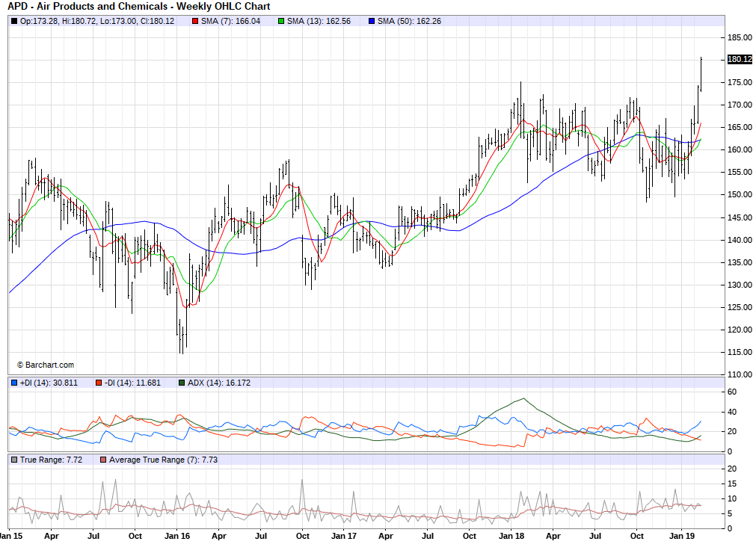The width and height of the screenshot is (756, 559).
Task: Click the Jan 15 date axis label
Action: coord(10,536)
